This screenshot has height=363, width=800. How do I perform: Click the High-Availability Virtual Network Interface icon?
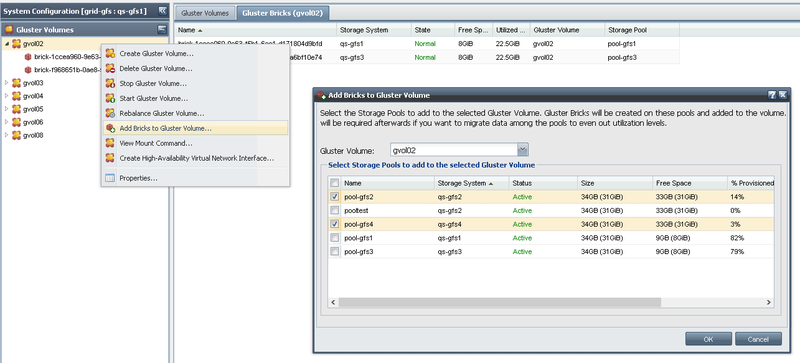[110, 158]
